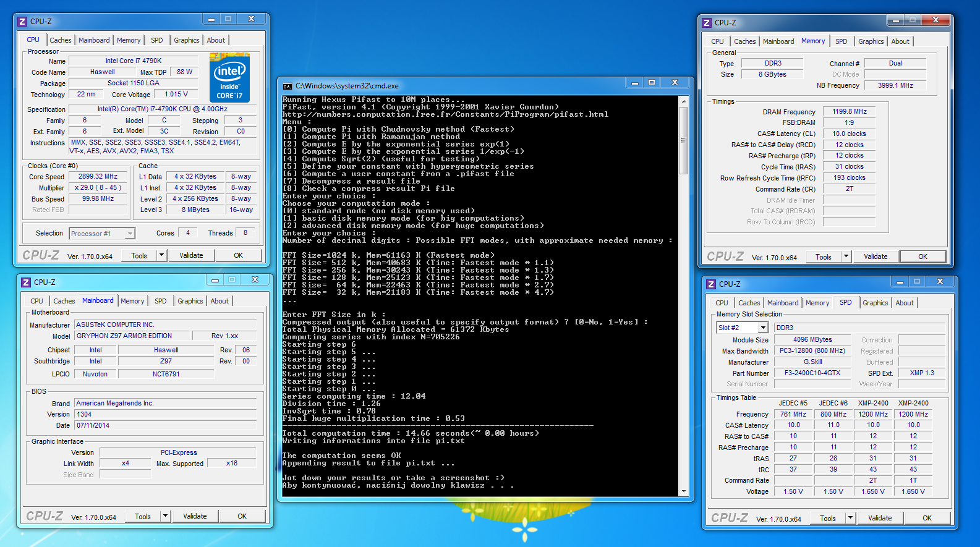Click Tools button in SPD window

pyautogui.click(x=828, y=518)
